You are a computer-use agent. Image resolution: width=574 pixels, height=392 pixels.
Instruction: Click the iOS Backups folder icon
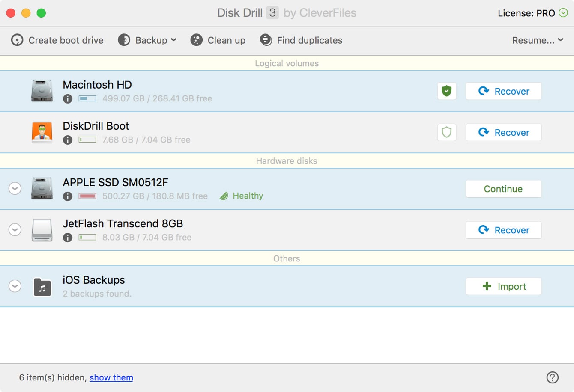point(42,286)
